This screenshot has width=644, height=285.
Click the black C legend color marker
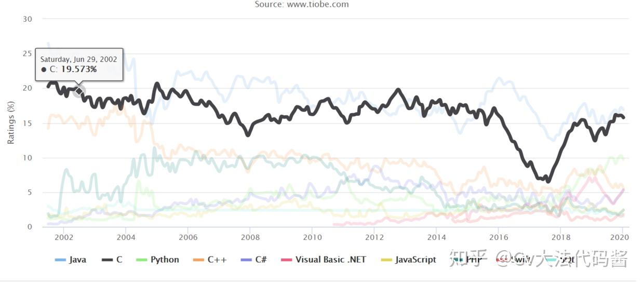108,260
